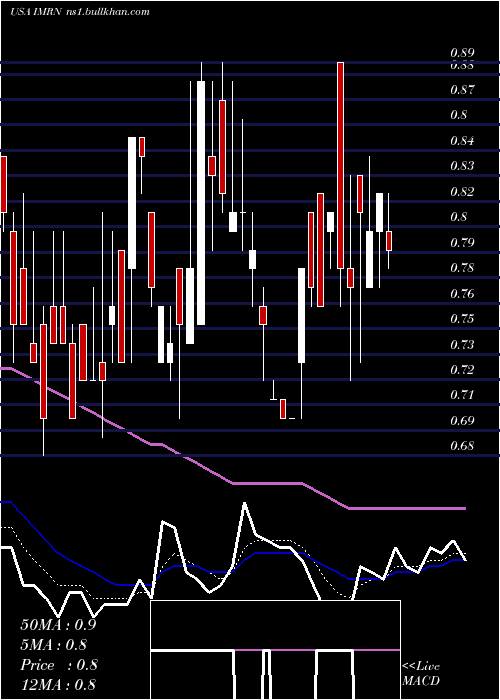Select the 0.73 price axis label

462,345
